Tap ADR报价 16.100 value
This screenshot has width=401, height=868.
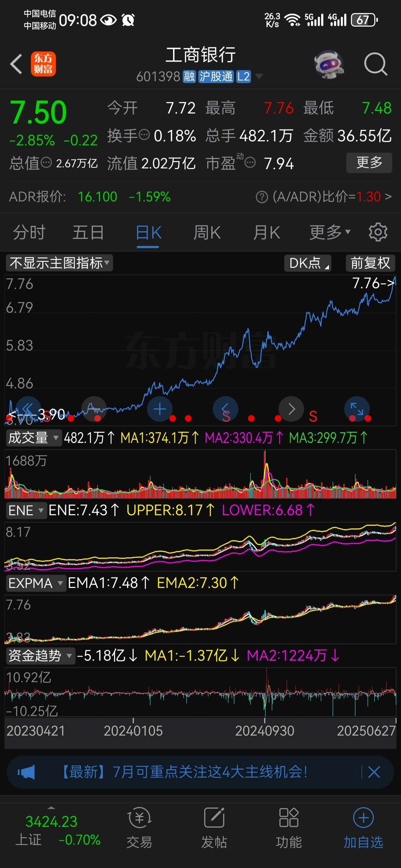[x=97, y=197]
